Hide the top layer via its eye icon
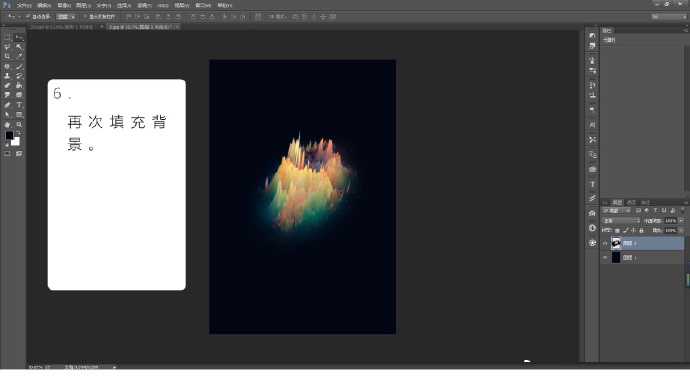The width and height of the screenshot is (690, 388). click(x=606, y=243)
